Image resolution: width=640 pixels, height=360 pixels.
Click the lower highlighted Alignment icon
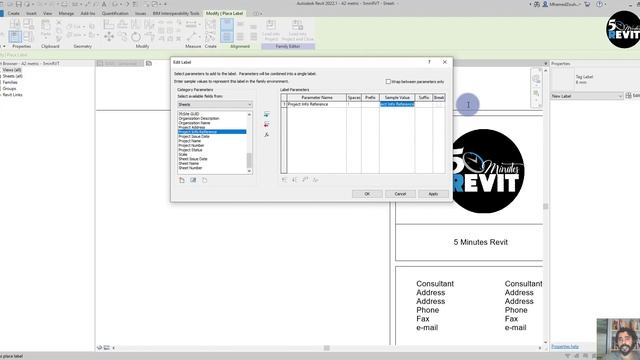click(227, 37)
